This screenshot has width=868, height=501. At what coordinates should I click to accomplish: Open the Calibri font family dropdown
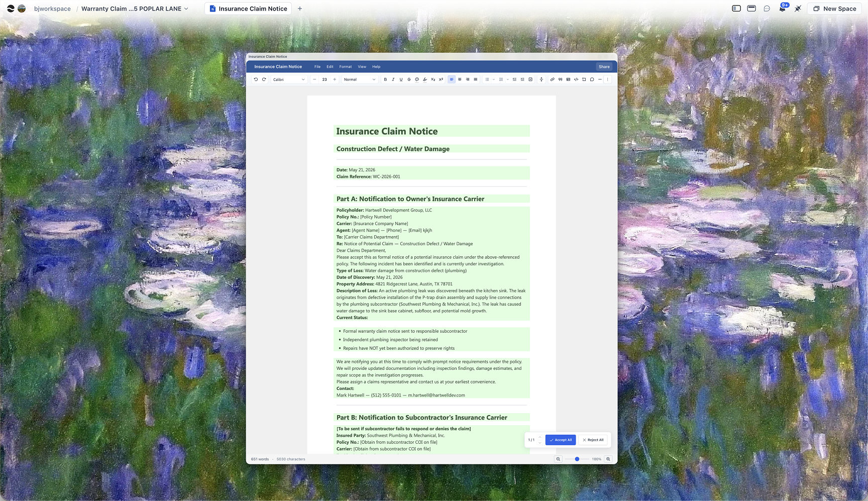[x=289, y=79]
